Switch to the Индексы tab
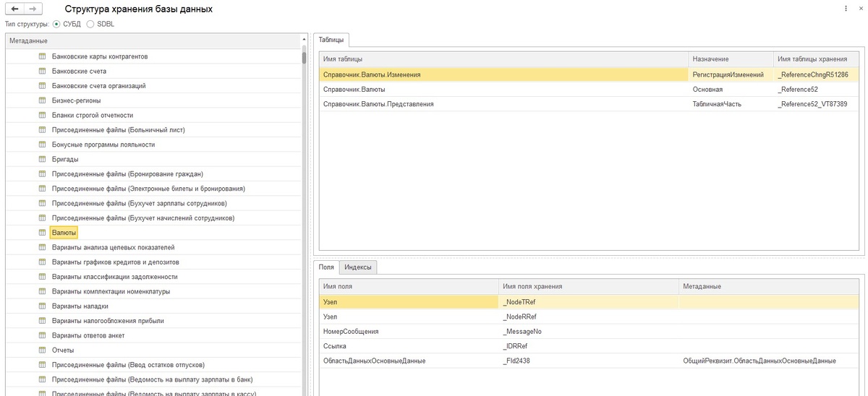 coord(358,267)
